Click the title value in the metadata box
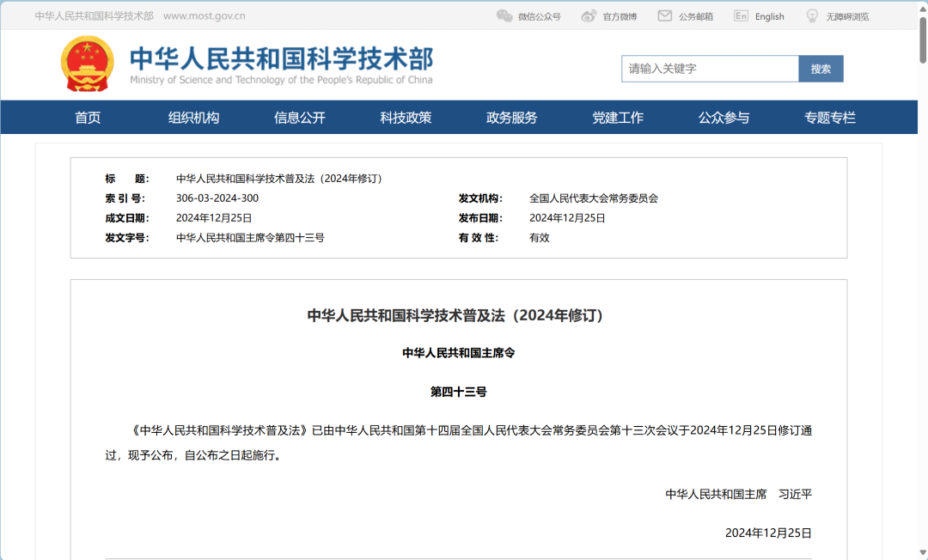The width and height of the screenshot is (928, 560). point(281,179)
